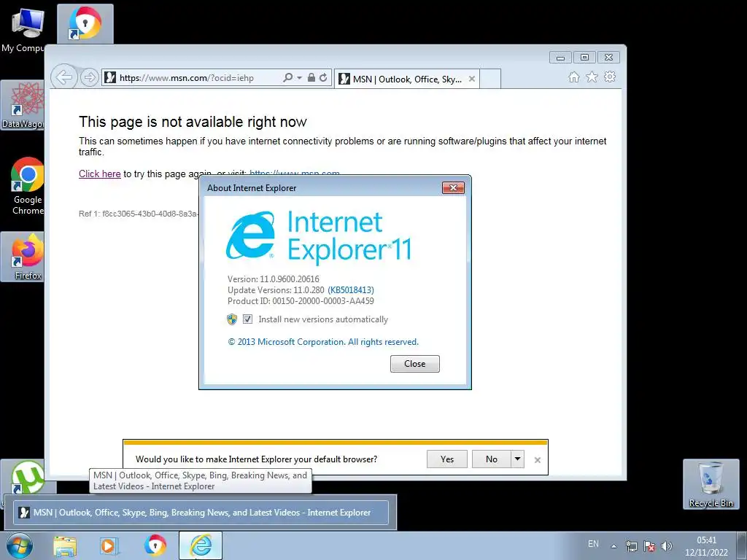Screen dimensions: 747x560
Task: Answer No to default browser prompt
Action: point(491,459)
